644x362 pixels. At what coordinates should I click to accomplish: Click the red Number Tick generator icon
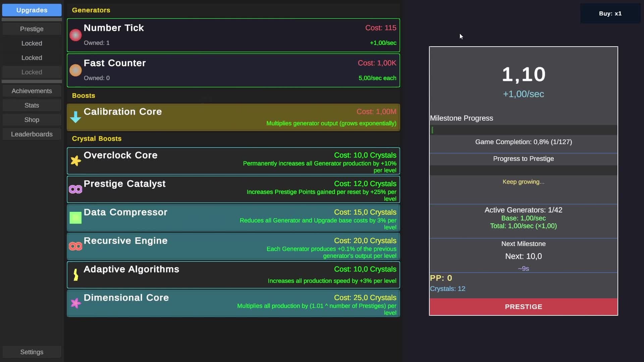pos(75,35)
